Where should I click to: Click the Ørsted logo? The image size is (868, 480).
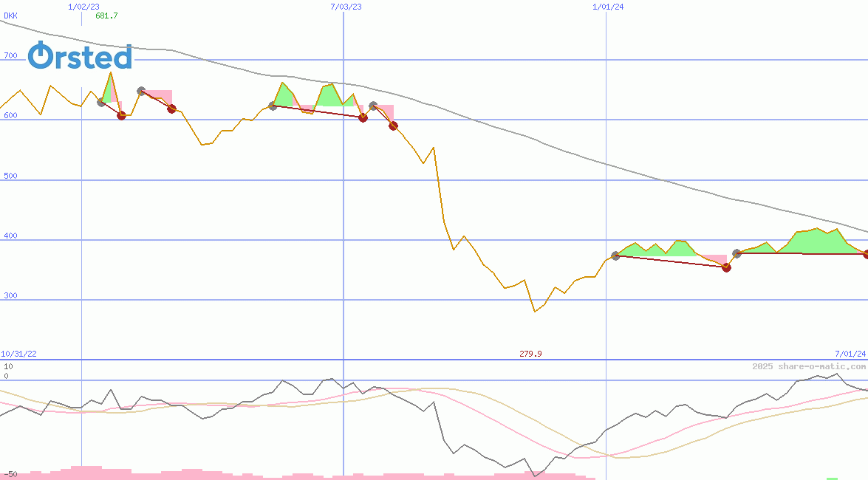tap(80, 57)
